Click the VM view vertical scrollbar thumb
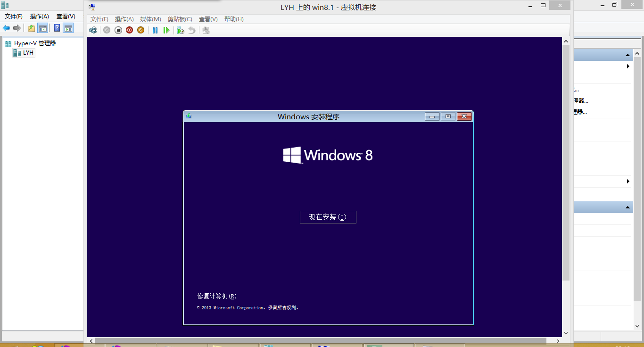 (x=566, y=163)
